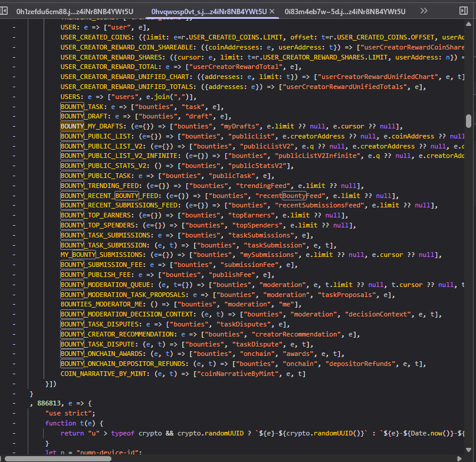This screenshot has height=462, width=476.
Task: Click the BOUNTY_TASK_DISPUTES key
Action: 101,324
